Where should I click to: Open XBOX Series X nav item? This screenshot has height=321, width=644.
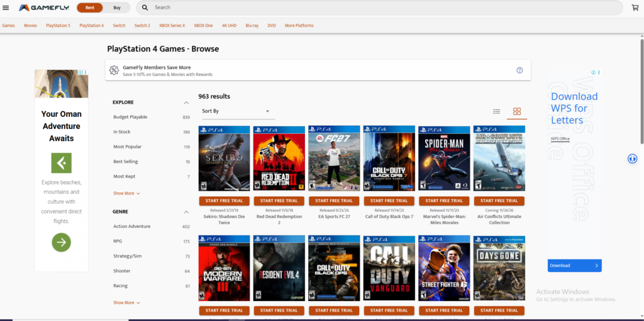[172, 26]
